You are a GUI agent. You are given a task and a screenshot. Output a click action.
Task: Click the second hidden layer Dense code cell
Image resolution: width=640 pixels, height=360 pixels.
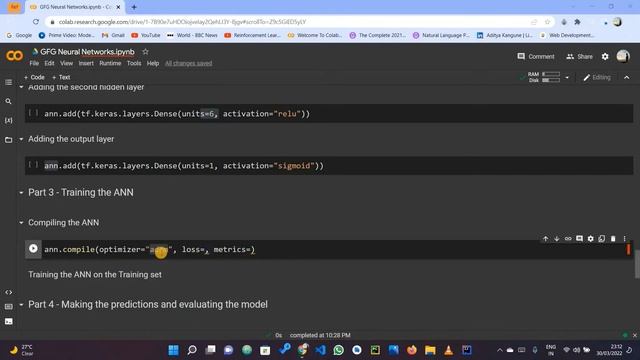click(x=329, y=113)
